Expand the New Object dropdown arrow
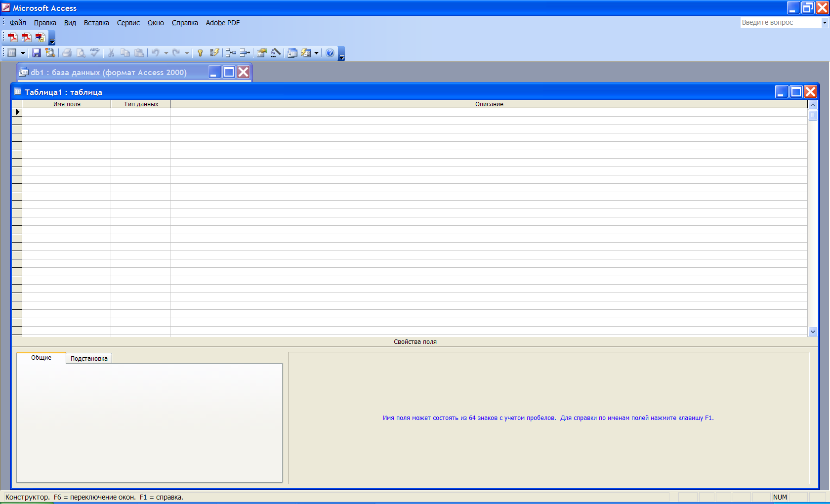This screenshot has height=504, width=830. 316,53
